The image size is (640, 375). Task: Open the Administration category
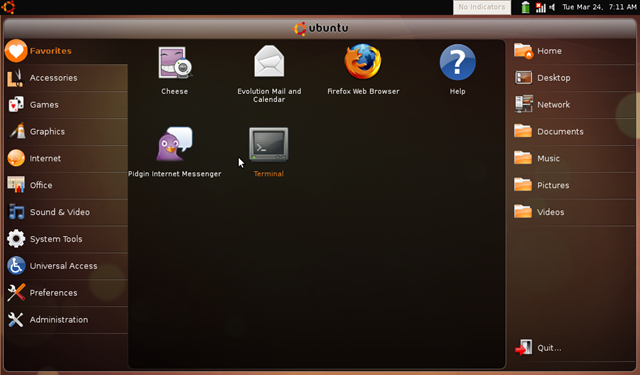tap(66, 320)
